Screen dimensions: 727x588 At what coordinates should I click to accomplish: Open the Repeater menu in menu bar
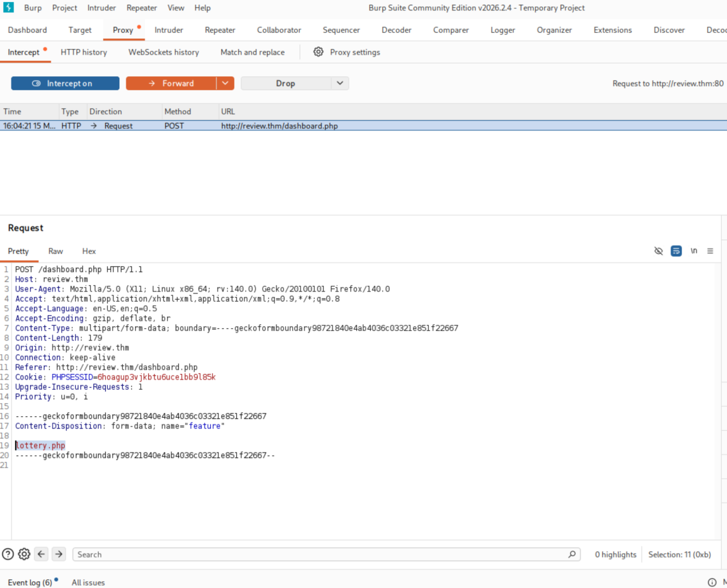pos(142,8)
